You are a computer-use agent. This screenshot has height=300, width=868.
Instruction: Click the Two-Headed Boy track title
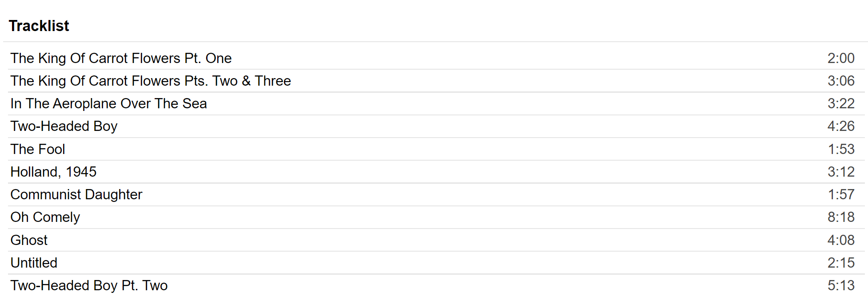(x=64, y=126)
